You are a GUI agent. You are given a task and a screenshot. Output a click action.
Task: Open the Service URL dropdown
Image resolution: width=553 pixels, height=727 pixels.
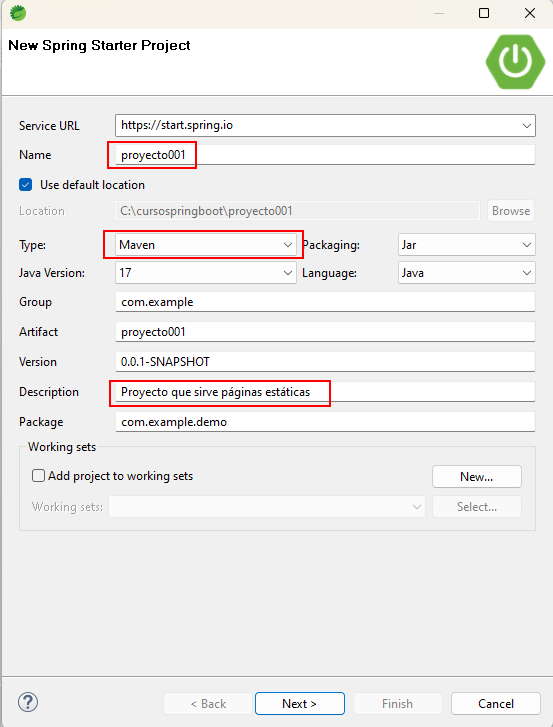pyautogui.click(x=527, y=126)
